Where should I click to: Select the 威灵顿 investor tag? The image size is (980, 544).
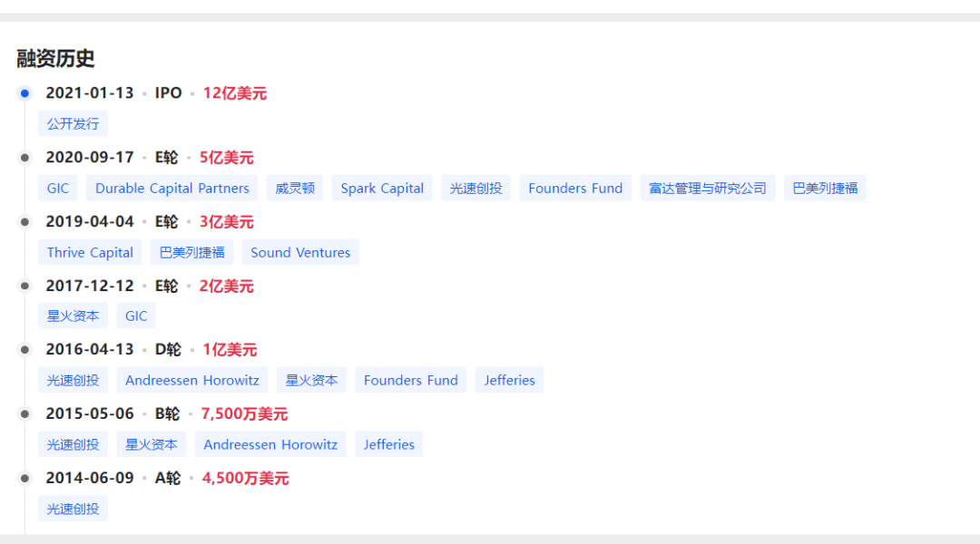[295, 188]
